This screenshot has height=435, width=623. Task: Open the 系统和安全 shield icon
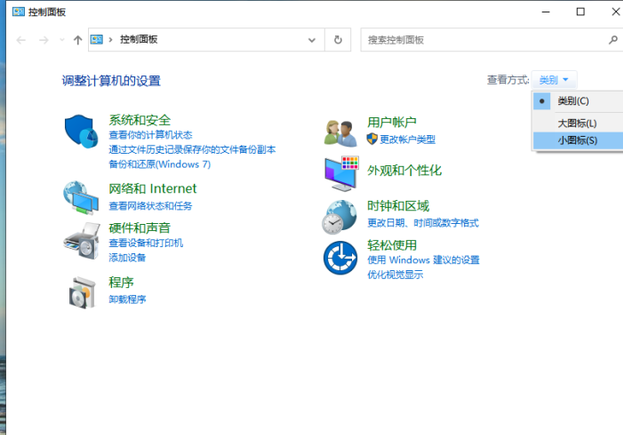point(82,131)
